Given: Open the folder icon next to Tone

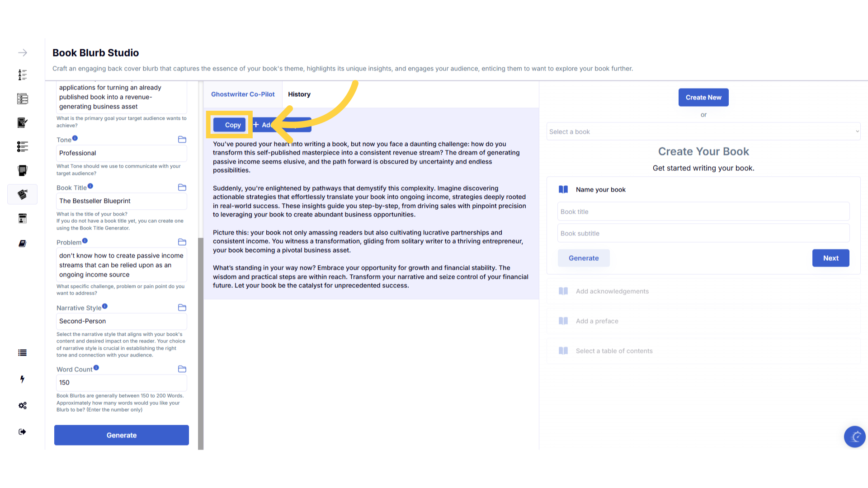Looking at the screenshot, I should click(x=182, y=140).
